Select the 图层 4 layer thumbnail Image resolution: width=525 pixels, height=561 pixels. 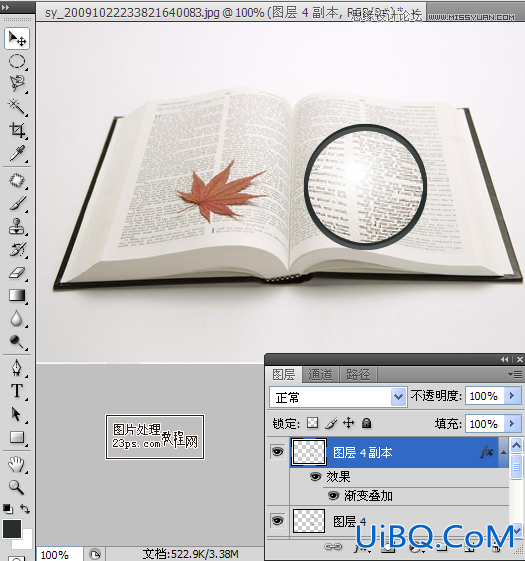309,521
